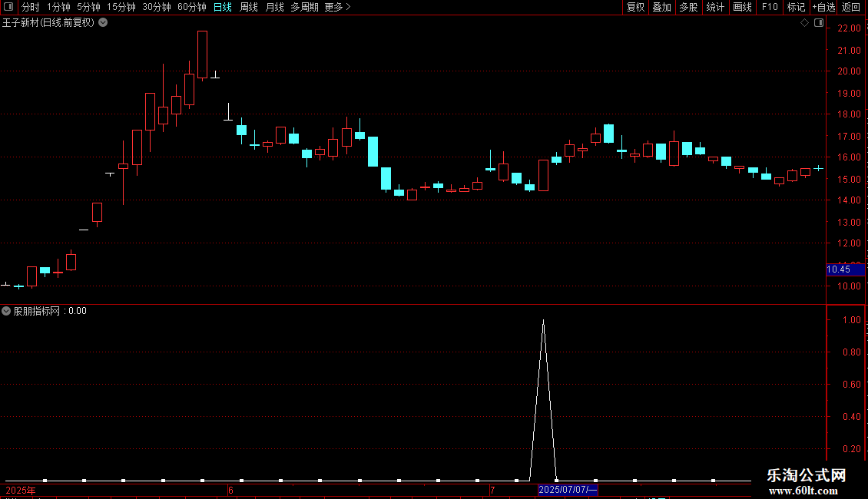Expand the 更多 periods menu

tap(338, 7)
